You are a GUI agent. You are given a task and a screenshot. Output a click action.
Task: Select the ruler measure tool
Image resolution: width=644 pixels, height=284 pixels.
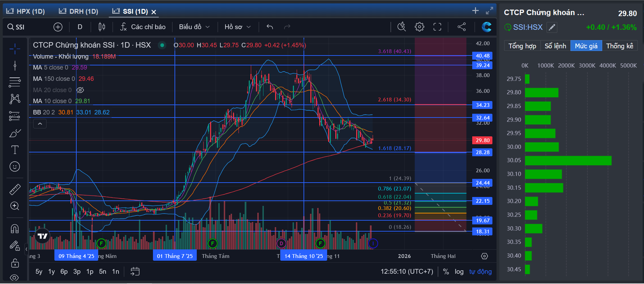click(15, 189)
